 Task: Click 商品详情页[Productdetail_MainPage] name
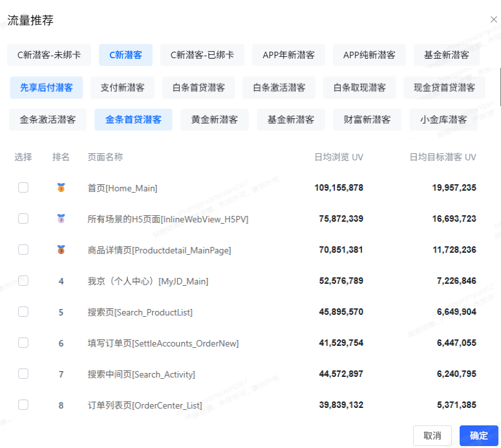pyautogui.click(x=159, y=250)
